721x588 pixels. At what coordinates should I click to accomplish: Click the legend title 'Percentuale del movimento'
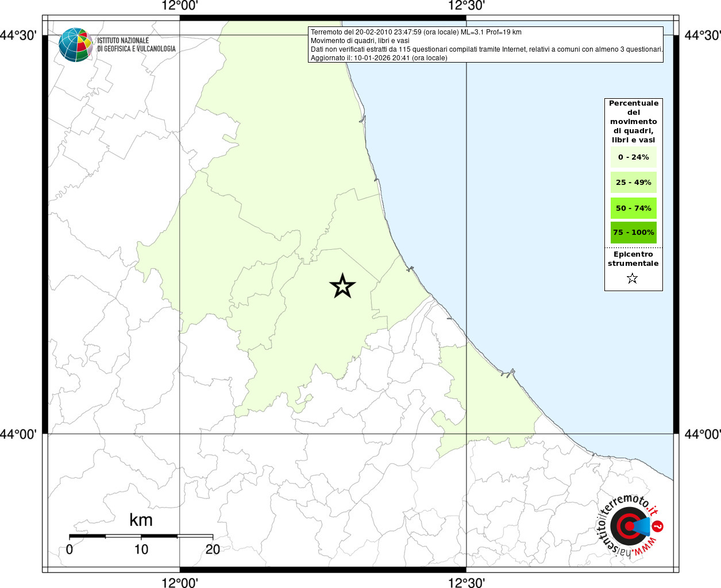[634, 122]
